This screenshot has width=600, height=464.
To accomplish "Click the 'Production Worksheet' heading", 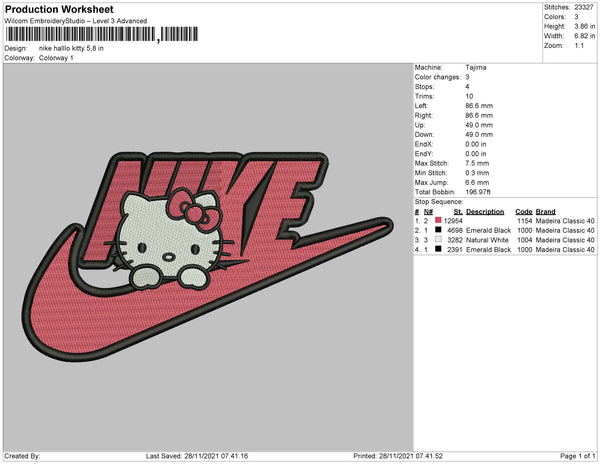I will 59,10.
